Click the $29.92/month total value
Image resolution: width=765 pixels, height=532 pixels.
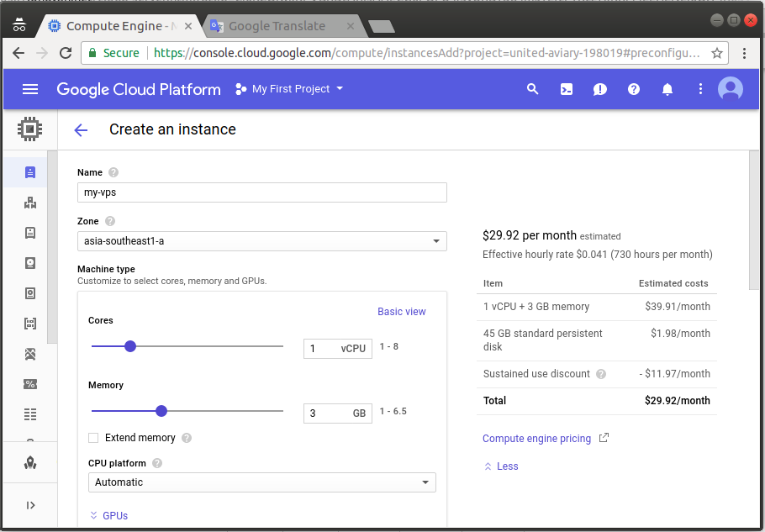point(678,401)
